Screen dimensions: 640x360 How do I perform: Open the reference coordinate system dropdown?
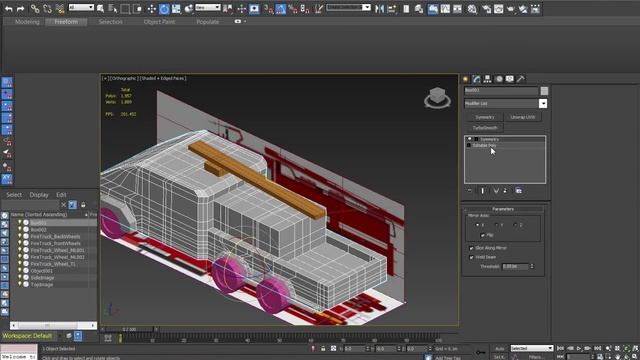coord(208,7)
